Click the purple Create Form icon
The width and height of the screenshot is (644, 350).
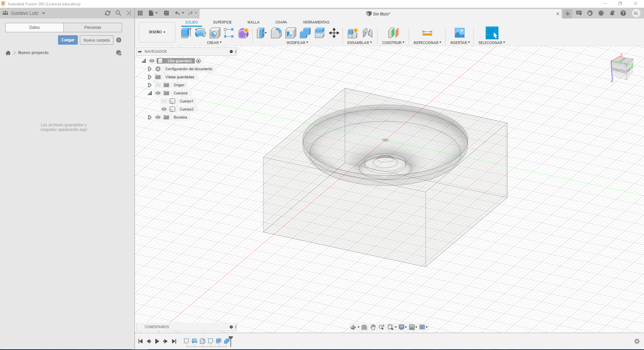click(x=244, y=33)
